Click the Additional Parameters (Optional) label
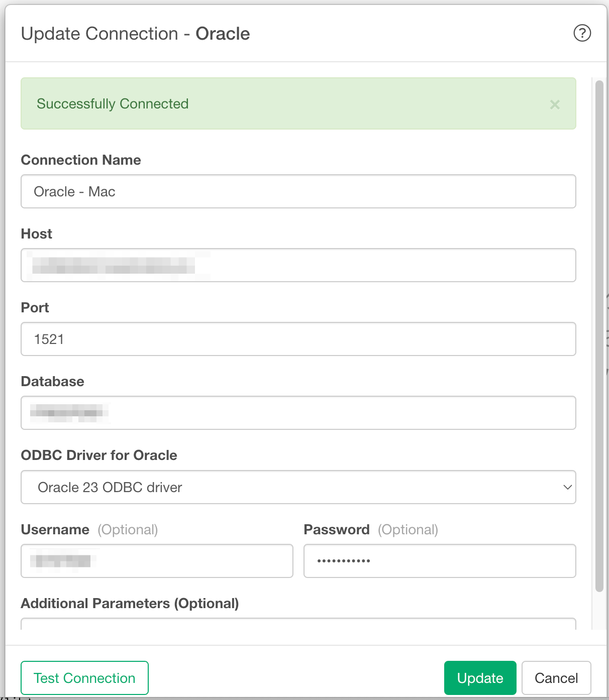 [130, 603]
